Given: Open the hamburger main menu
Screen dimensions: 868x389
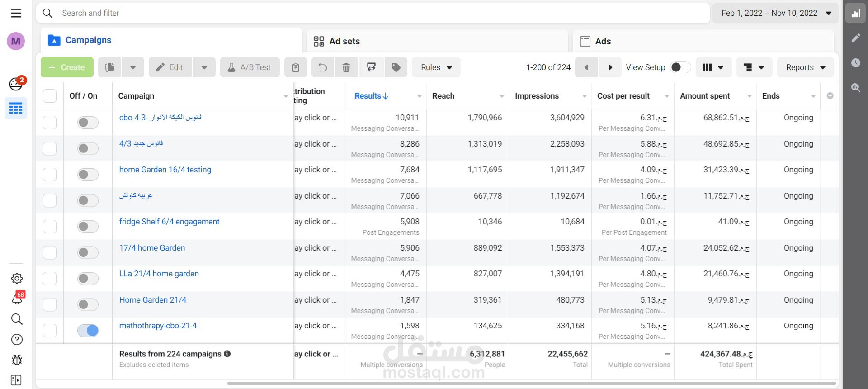Looking at the screenshot, I should pos(16,13).
